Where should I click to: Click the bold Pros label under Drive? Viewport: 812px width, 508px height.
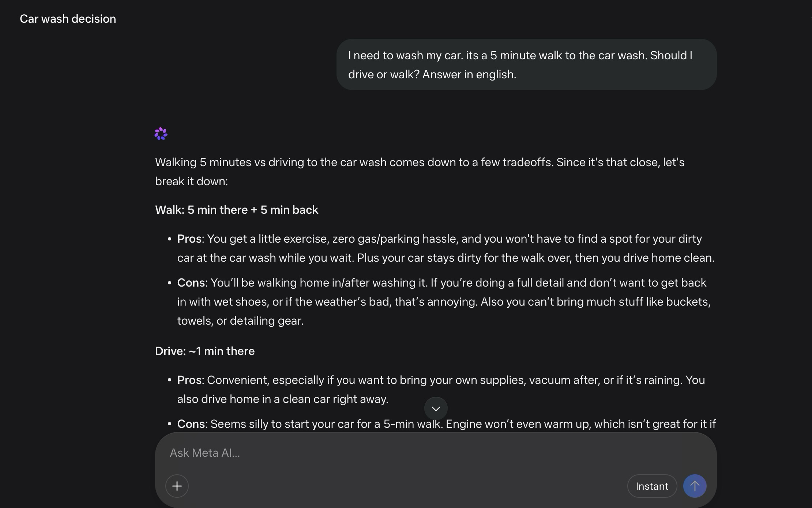189,380
